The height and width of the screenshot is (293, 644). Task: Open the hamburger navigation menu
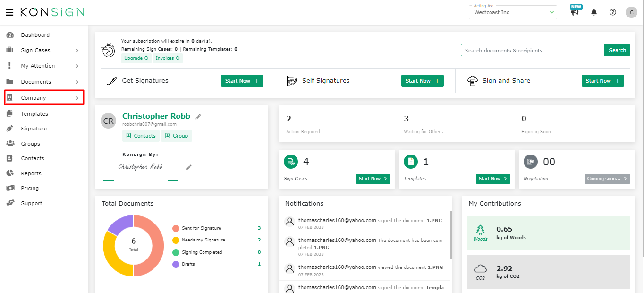point(10,12)
